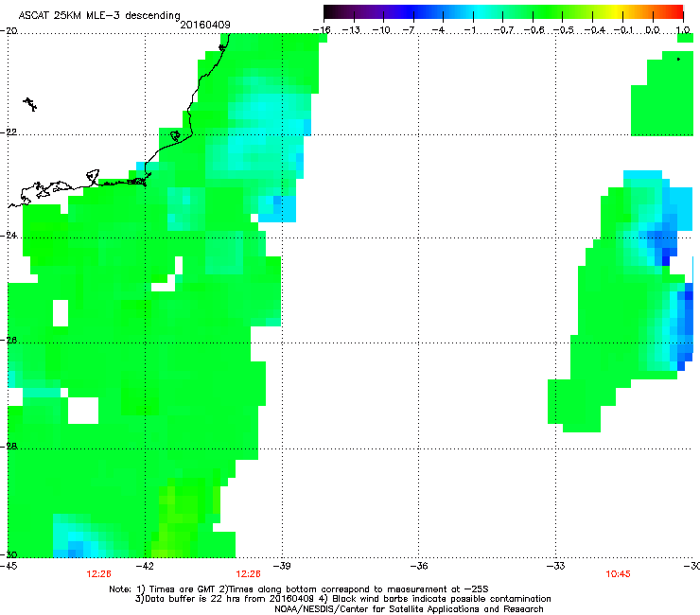
Task: Select the -0.1 color scale label
Action: click(x=623, y=30)
